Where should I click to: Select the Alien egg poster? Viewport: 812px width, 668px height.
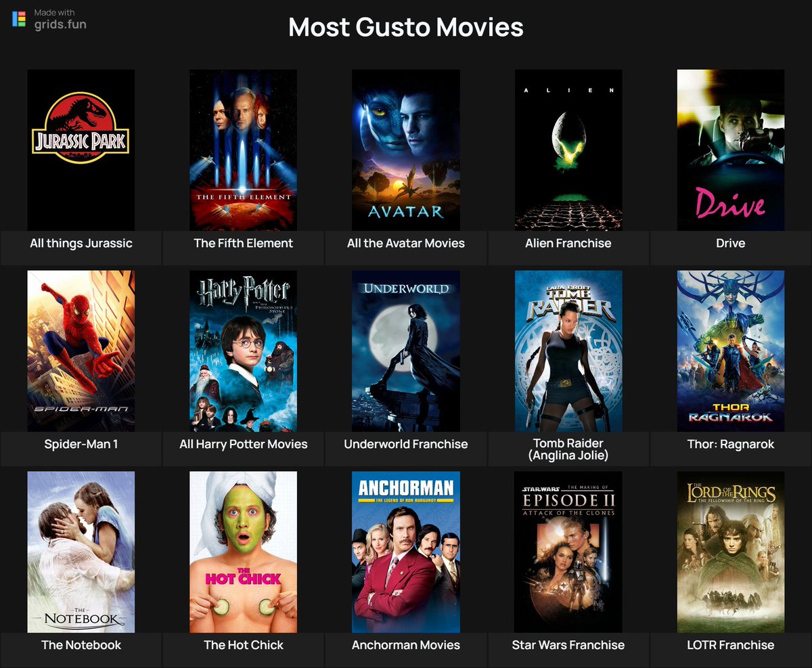pyautogui.click(x=568, y=150)
